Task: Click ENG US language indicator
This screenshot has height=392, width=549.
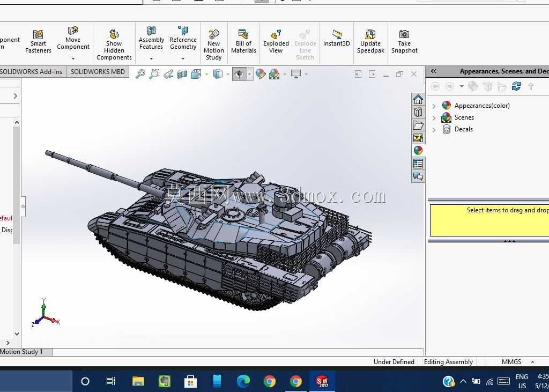Action: (522, 381)
